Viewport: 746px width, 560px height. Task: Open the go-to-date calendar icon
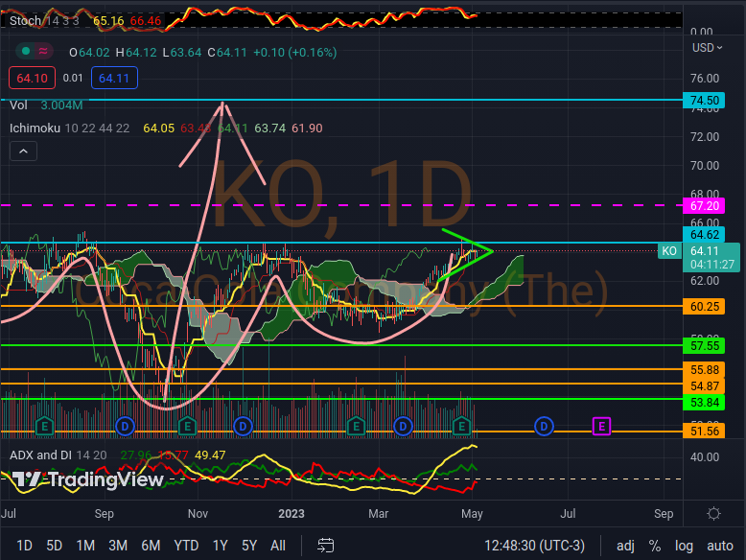[325, 546]
